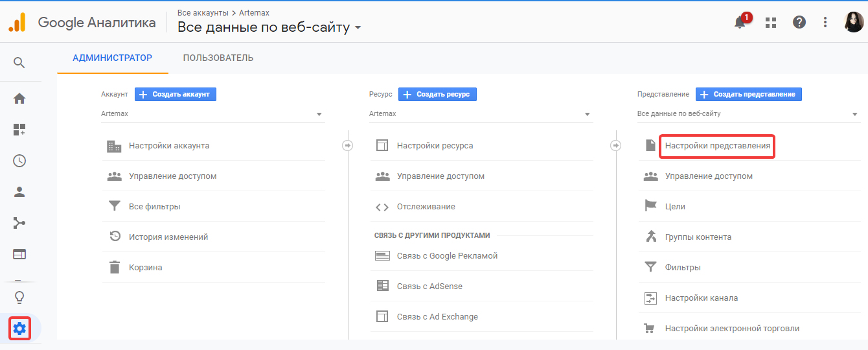The image size is (868, 350).
Task: Open История изменений
Action: pos(168,237)
